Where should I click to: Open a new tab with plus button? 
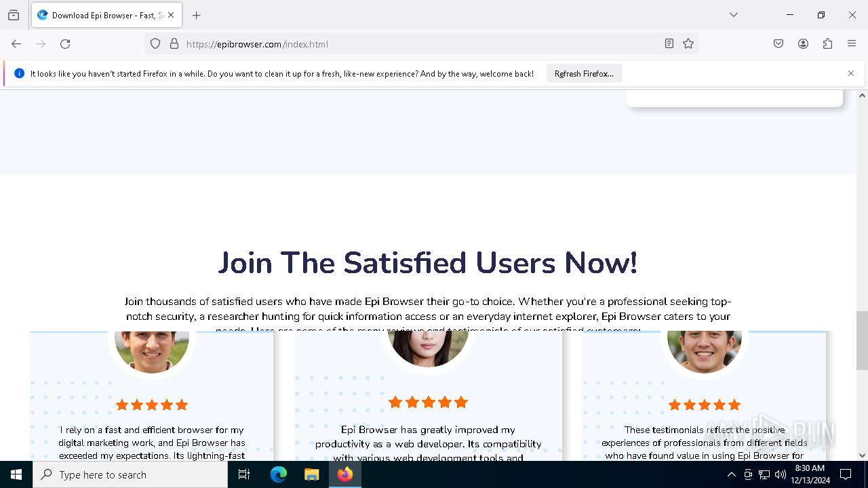[197, 15]
